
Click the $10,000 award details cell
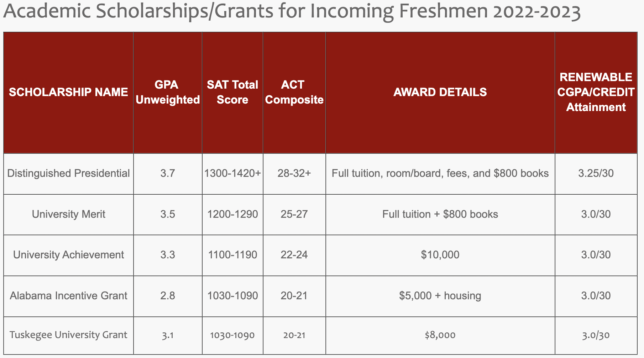(x=440, y=255)
